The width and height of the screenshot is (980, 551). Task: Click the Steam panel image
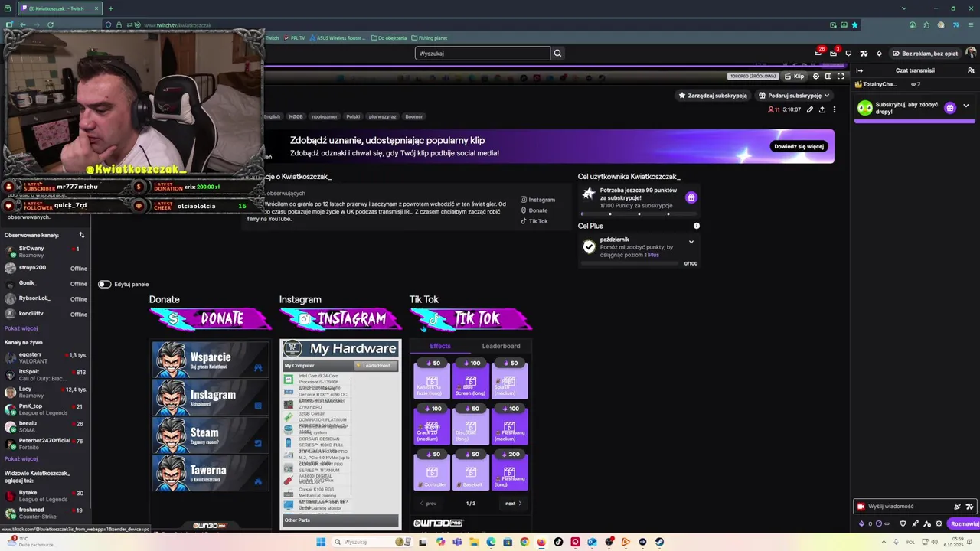pos(210,435)
